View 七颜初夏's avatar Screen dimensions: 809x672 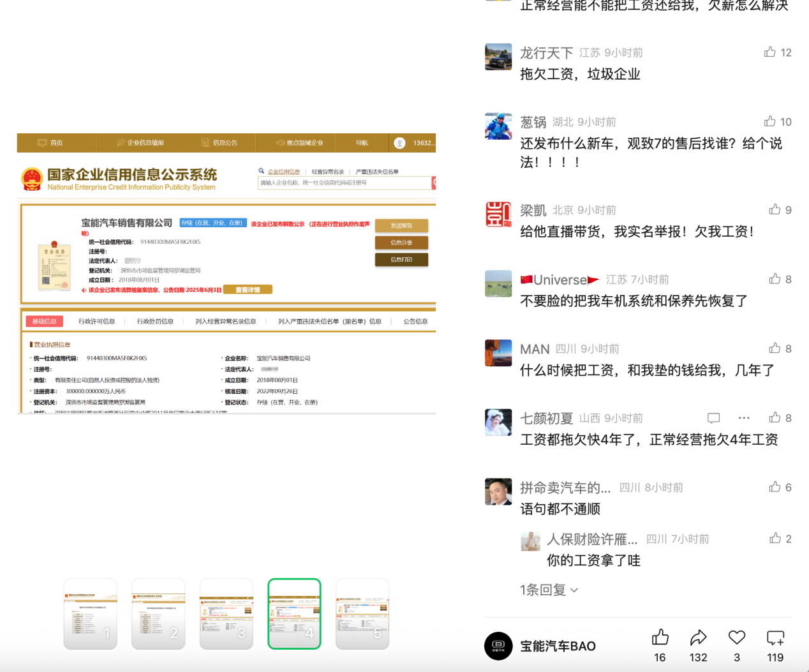coord(498,422)
